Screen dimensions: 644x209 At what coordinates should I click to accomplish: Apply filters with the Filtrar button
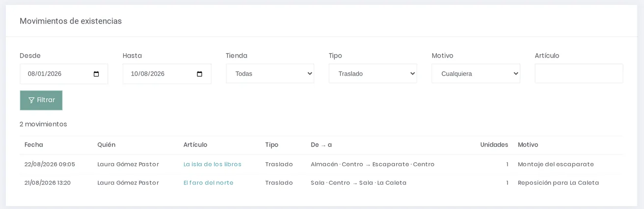tap(41, 100)
